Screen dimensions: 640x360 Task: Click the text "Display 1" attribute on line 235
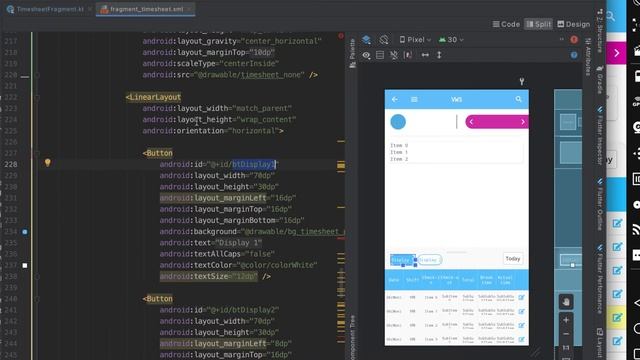click(x=239, y=243)
